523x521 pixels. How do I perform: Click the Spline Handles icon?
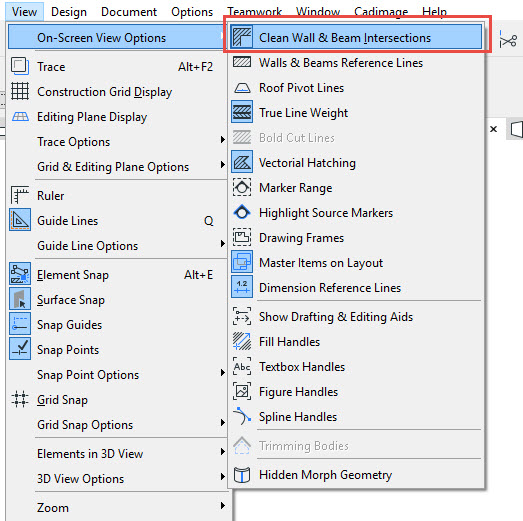coord(242,417)
